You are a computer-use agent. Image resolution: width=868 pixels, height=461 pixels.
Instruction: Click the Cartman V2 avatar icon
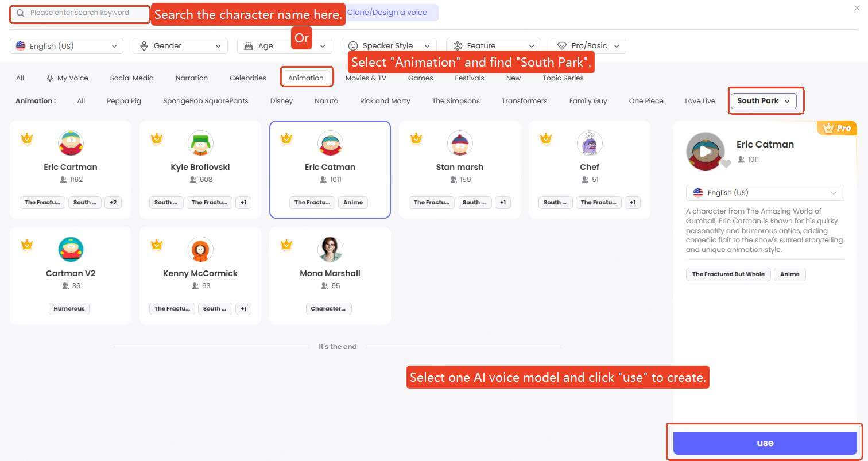pyautogui.click(x=71, y=250)
